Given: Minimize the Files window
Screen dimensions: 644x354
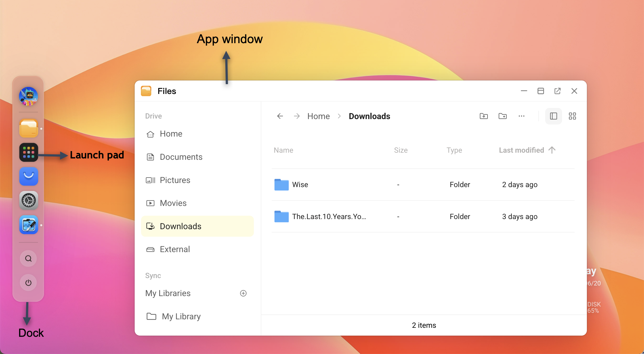Looking at the screenshot, I should (x=524, y=91).
